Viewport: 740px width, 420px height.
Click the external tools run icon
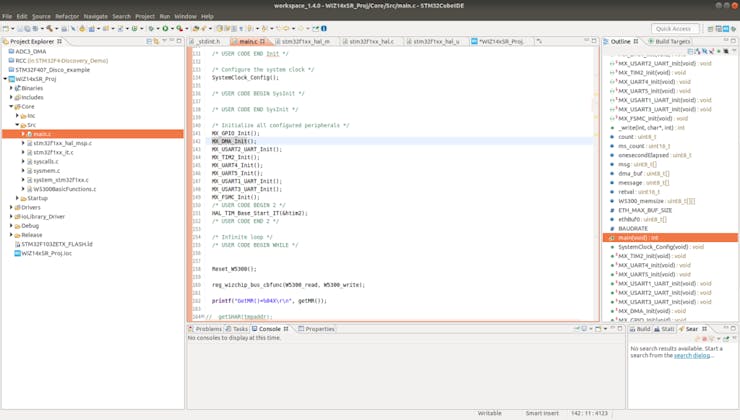pyautogui.click(x=179, y=28)
